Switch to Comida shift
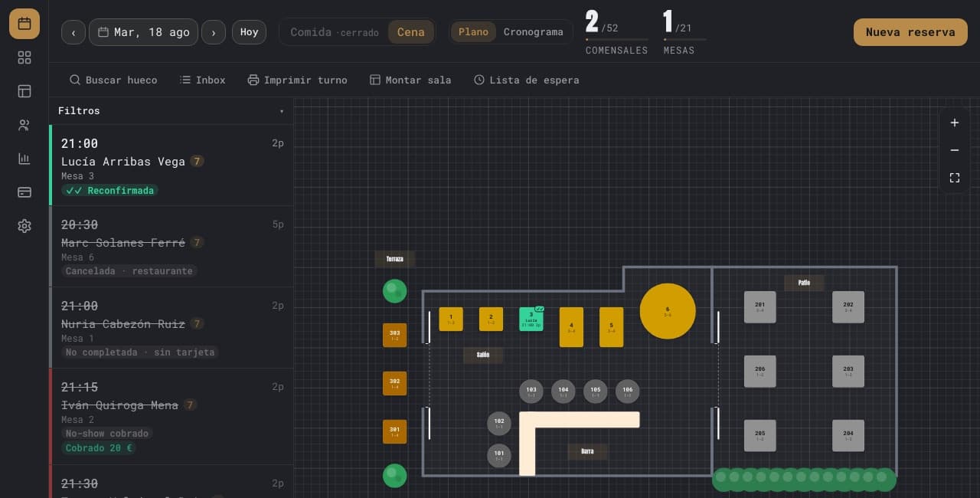The image size is (980, 498). pyautogui.click(x=334, y=32)
